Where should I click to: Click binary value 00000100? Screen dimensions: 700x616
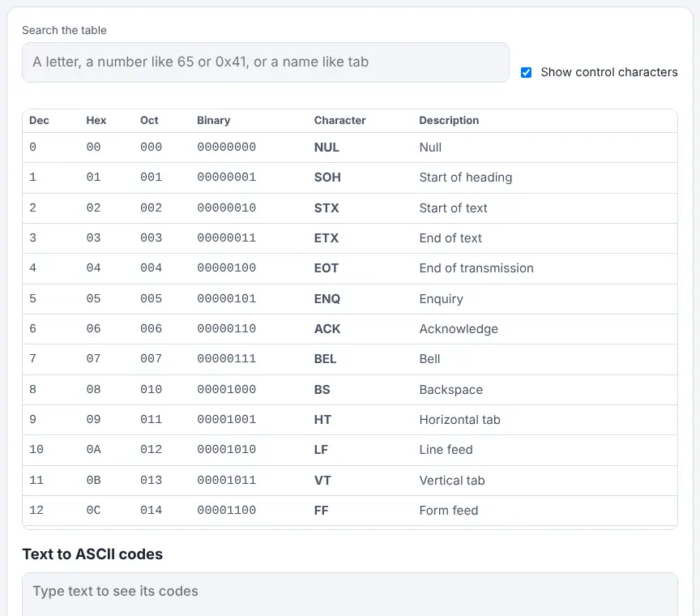226,267
